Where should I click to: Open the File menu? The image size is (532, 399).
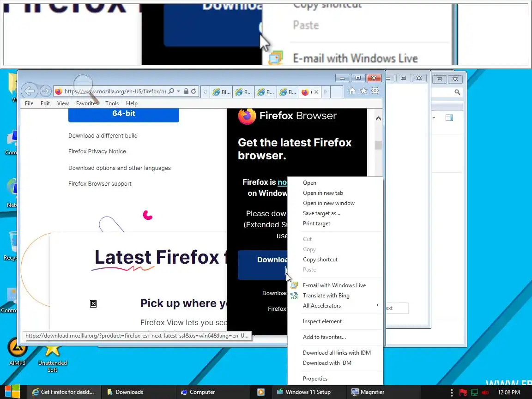pos(29,103)
